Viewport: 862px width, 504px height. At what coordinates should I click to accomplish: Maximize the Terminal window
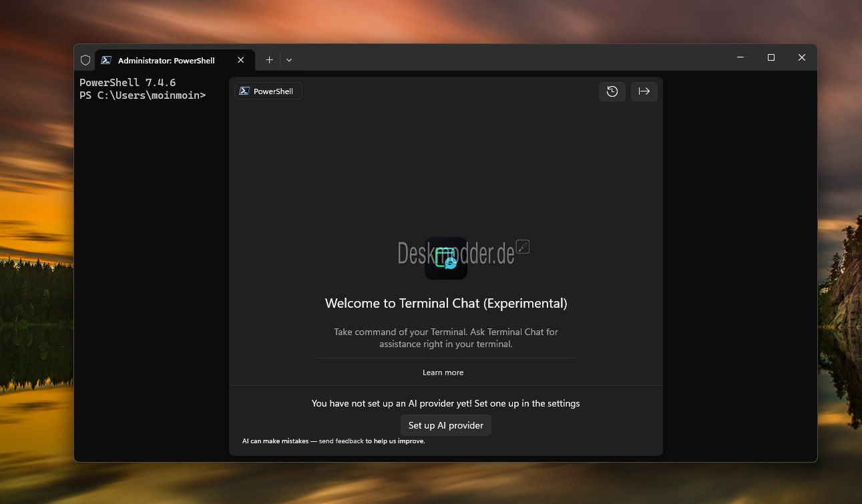click(771, 57)
